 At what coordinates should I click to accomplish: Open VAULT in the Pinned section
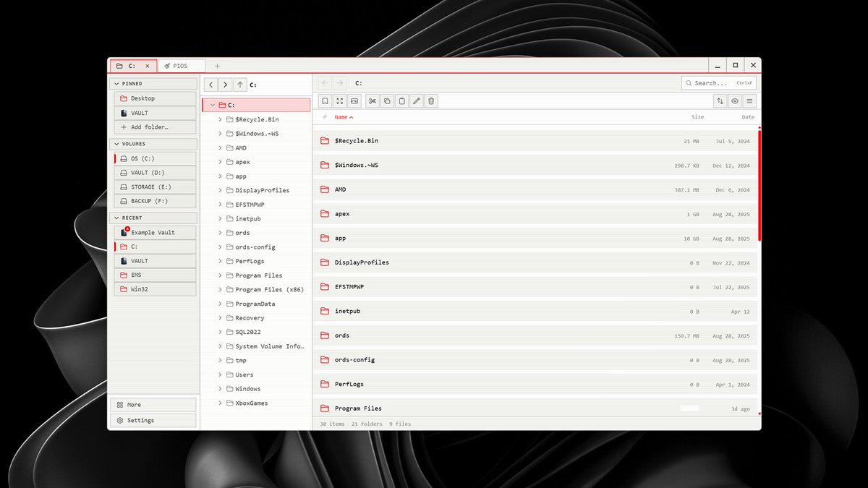(x=153, y=113)
